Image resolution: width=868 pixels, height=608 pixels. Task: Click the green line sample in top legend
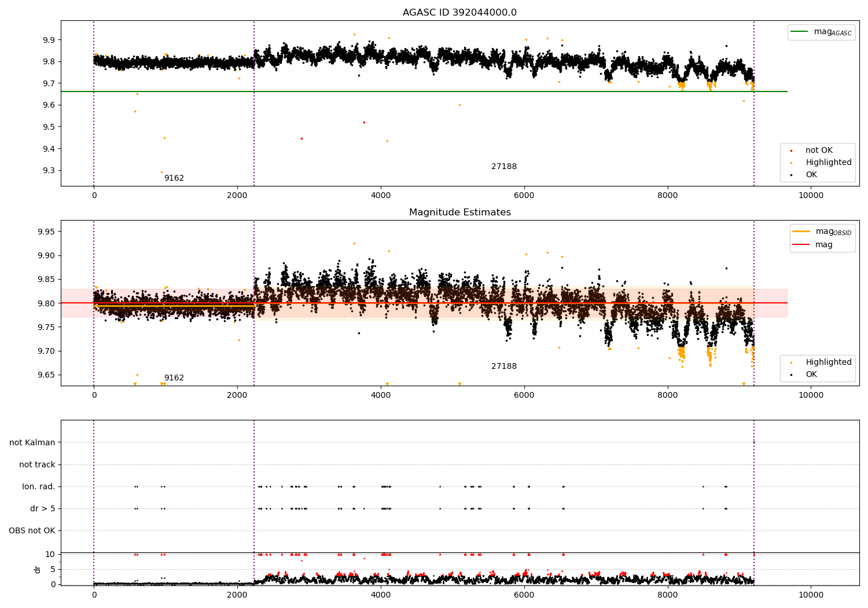click(800, 32)
